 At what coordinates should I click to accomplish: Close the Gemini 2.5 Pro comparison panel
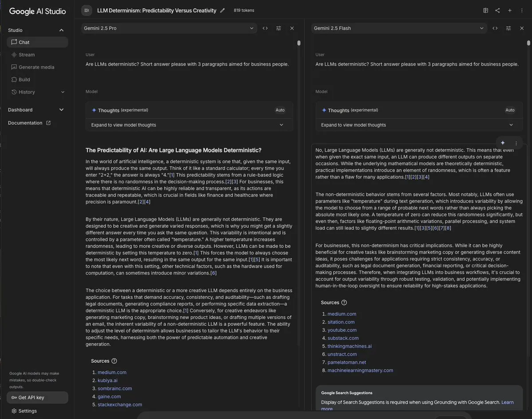(x=292, y=28)
